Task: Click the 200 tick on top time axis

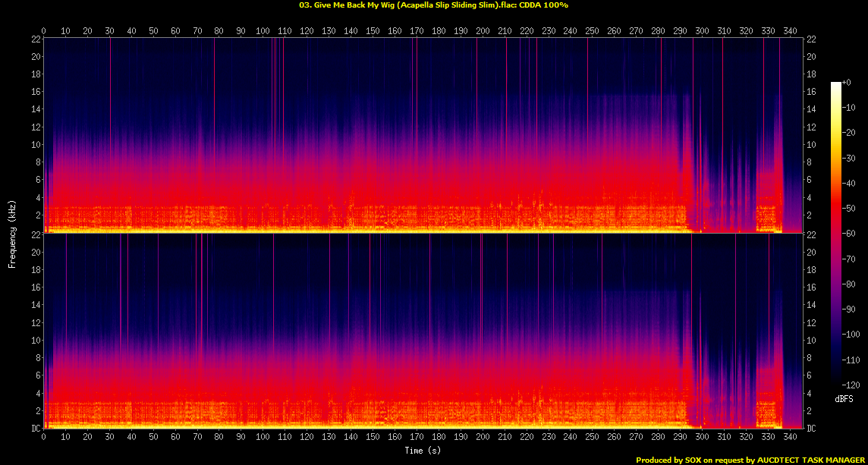Action: click(x=483, y=30)
